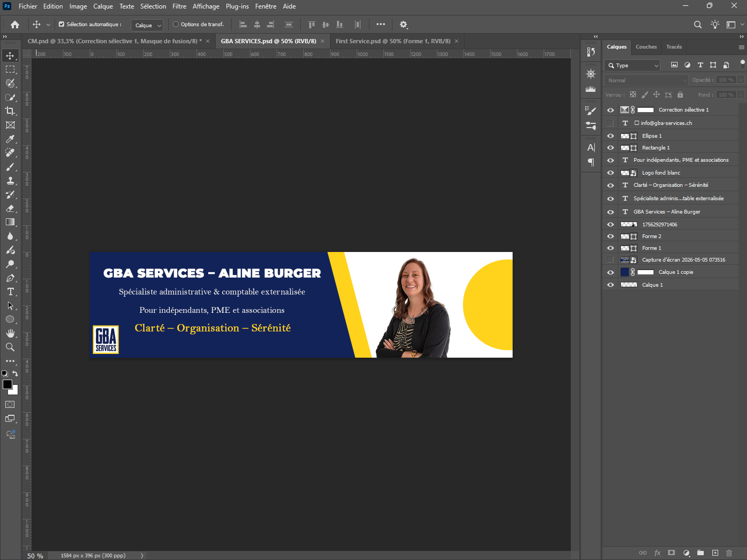747x560 pixels.
Task: Open the Calque menu
Action: point(103,6)
